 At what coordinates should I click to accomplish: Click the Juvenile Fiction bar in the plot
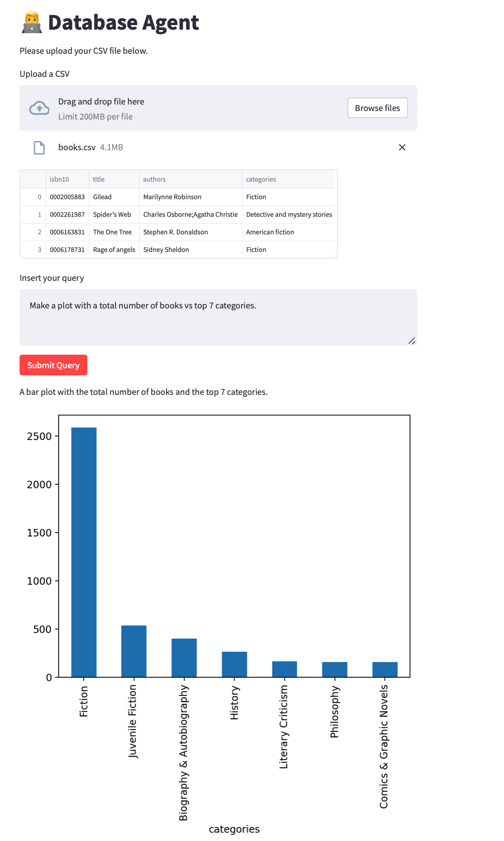[x=134, y=651]
